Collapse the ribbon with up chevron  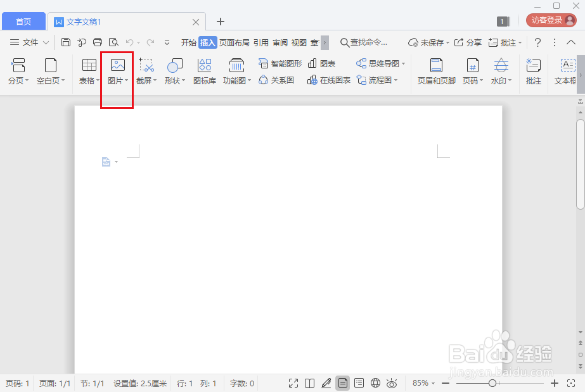[571, 42]
